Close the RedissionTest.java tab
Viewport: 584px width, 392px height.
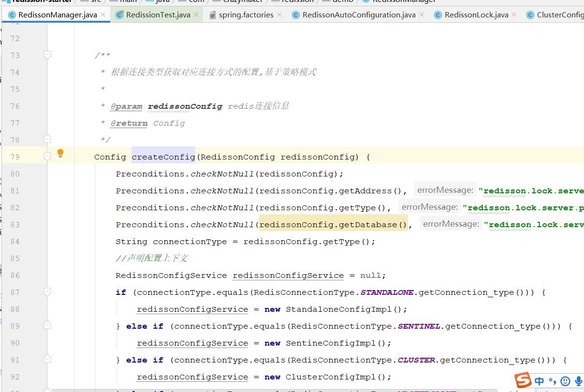point(196,15)
